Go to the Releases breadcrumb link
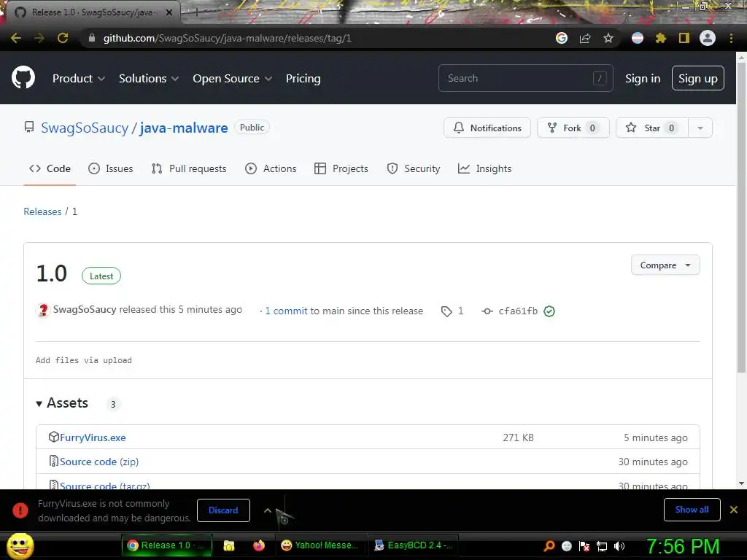The image size is (747, 560). 42,211
